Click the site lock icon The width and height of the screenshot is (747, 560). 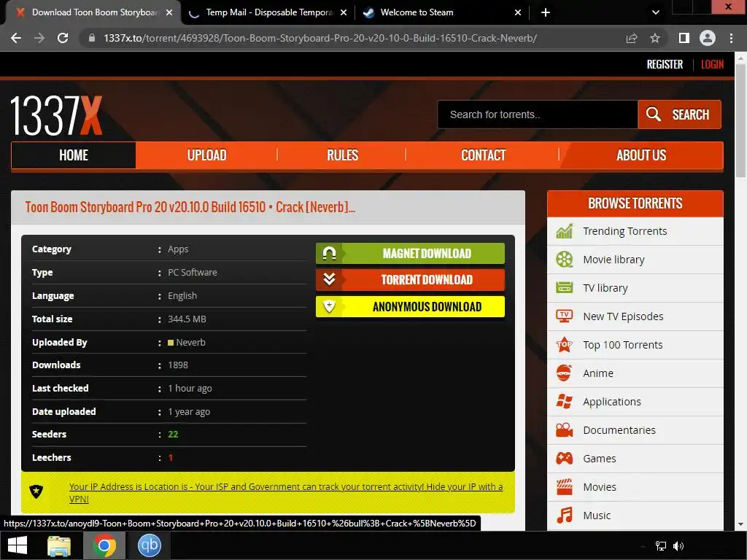point(92,38)
